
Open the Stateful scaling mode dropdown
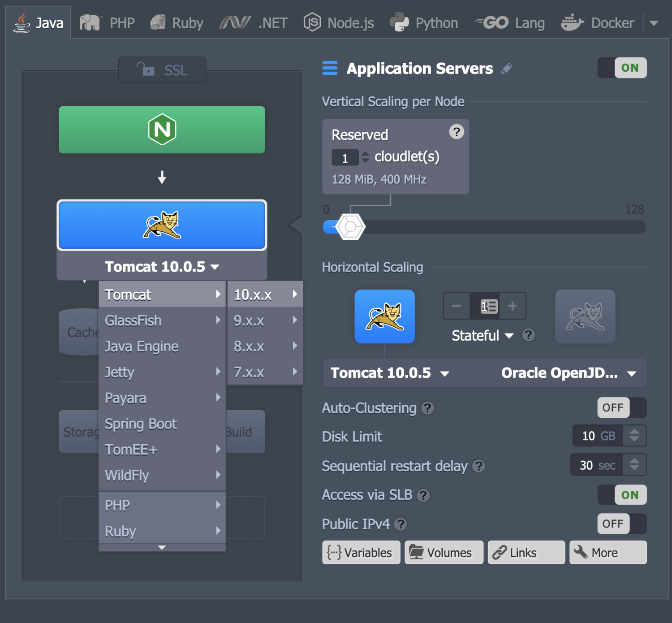[482, 336]
